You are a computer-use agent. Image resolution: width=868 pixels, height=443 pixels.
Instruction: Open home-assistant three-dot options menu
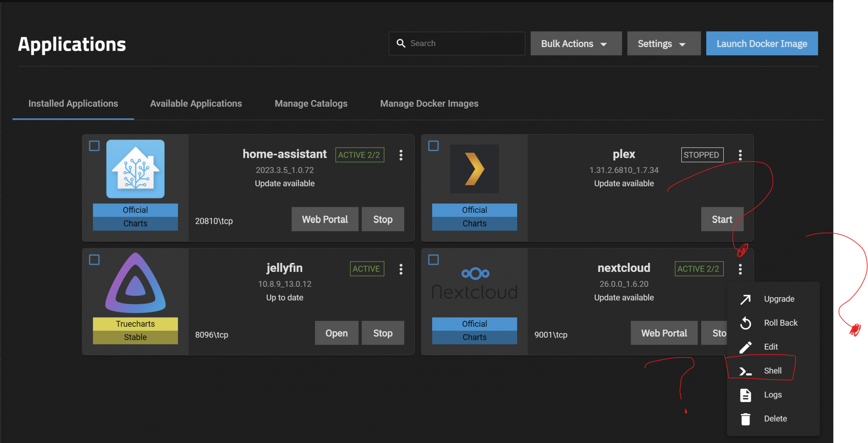click(x=401, y=155)
